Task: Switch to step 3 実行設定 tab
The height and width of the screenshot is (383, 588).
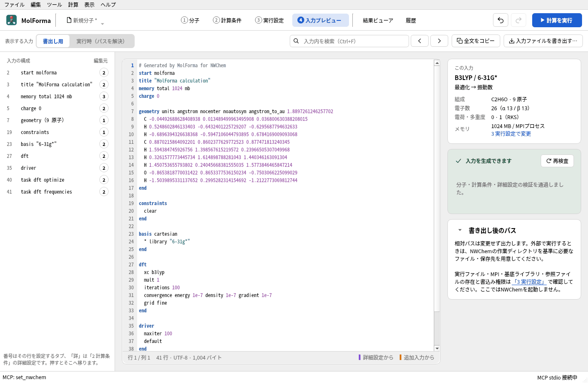Action: pos(269,20)
